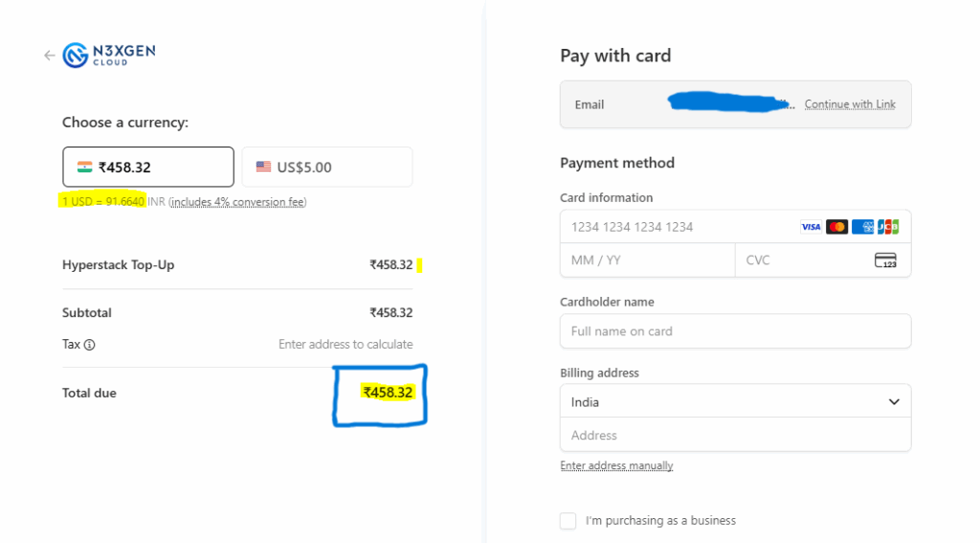Click the back arrow icon
Image resolution: width=980 pixels, height=543 pixels.
pos(50,56)
